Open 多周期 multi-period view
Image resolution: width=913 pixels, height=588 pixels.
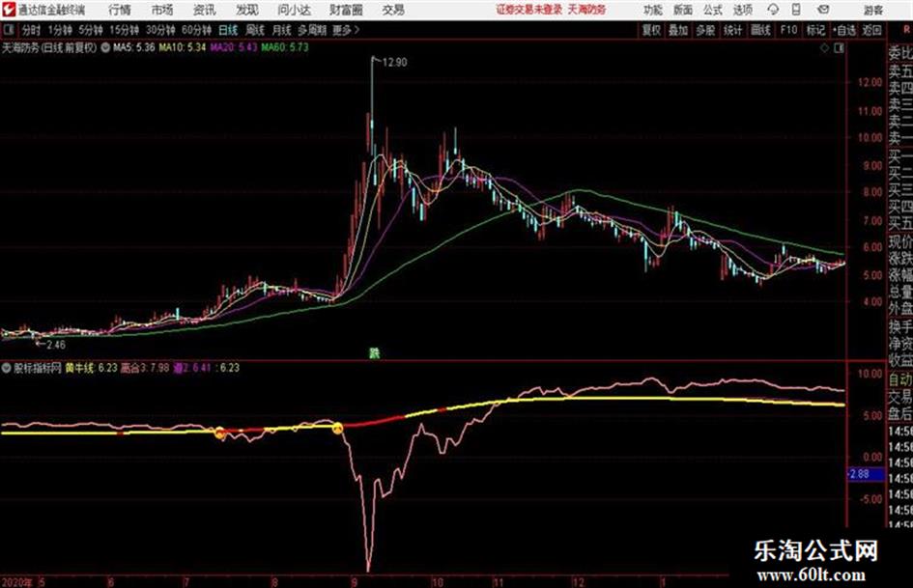(x=312, y=30)
